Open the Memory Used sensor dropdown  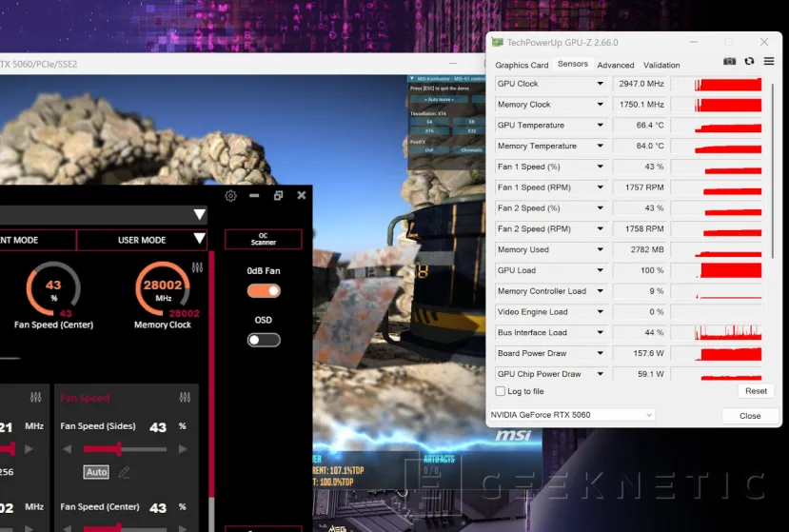(x=600, y=249)
